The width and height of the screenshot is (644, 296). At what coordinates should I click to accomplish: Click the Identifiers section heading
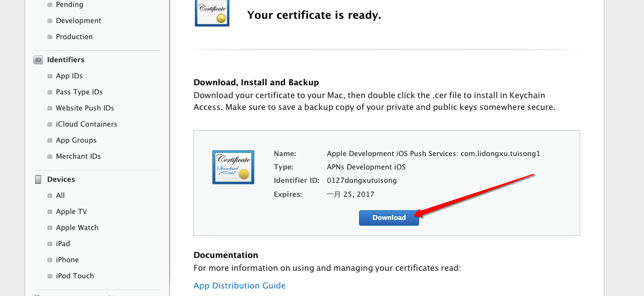(65, 60)
